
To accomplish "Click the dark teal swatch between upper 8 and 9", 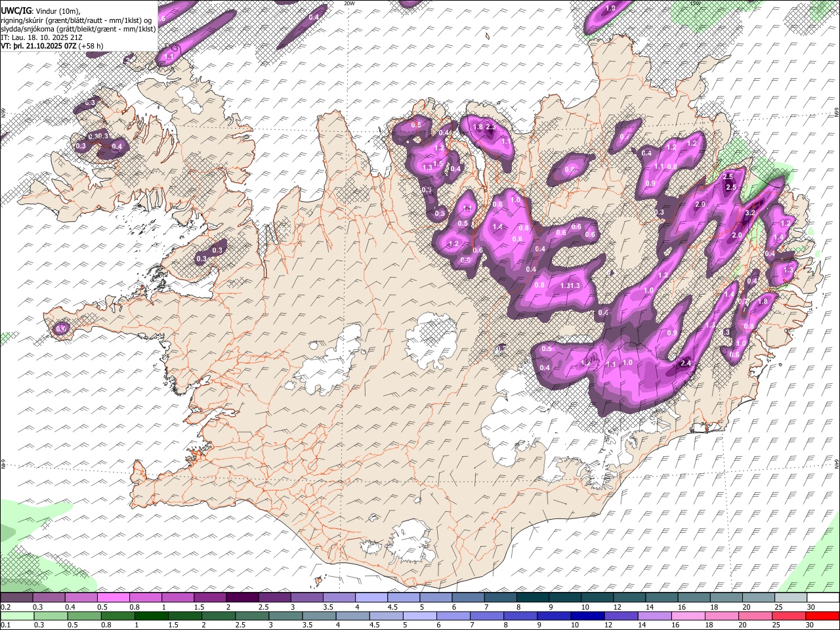I will (x=532, y=597).
